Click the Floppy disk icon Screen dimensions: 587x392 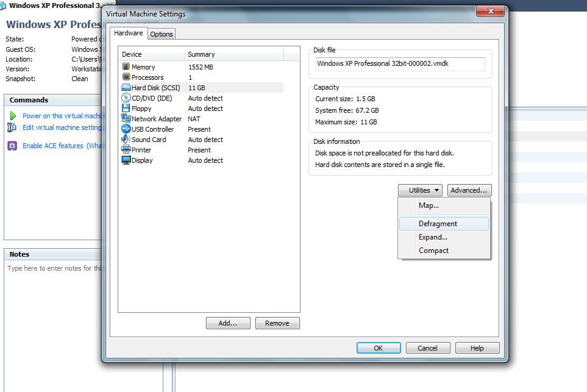[126, 108]
